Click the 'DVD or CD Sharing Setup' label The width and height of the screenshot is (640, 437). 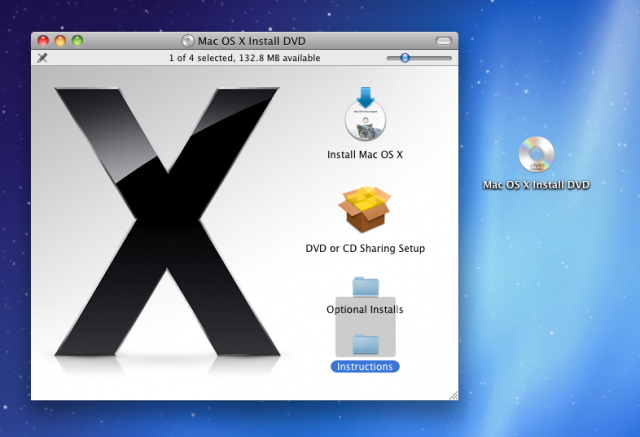pyautogui.click(x=365, y=248)
